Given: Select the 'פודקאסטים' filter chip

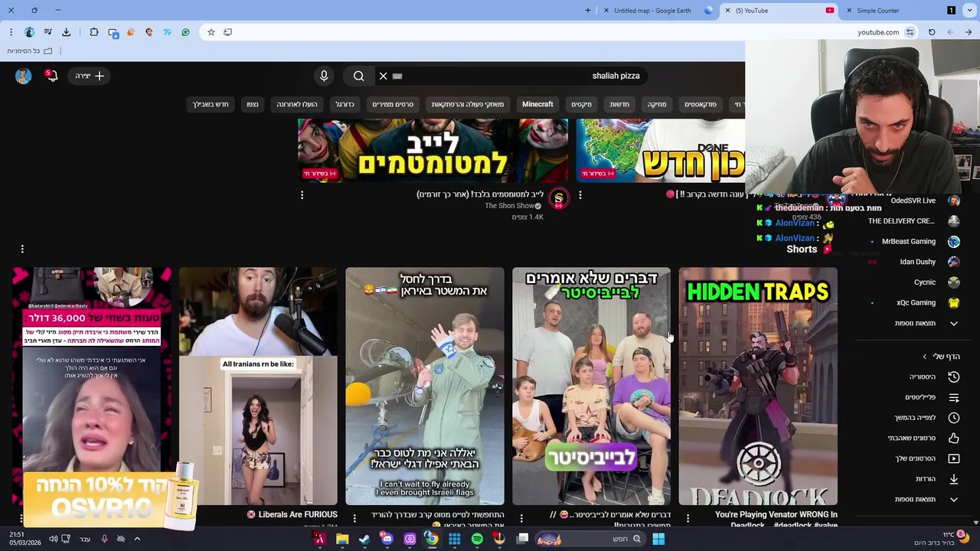Looking at the screenshot, I should tap(701, 104).
